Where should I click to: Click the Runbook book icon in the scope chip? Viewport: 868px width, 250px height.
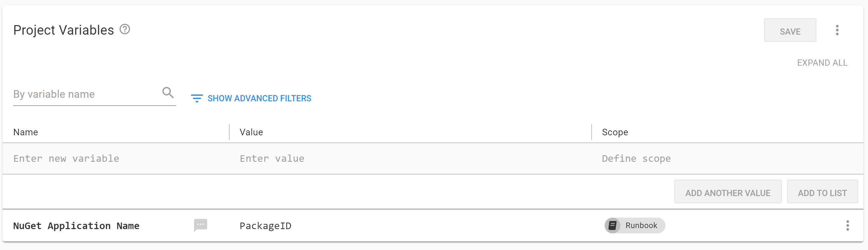(x=613, y=225)
